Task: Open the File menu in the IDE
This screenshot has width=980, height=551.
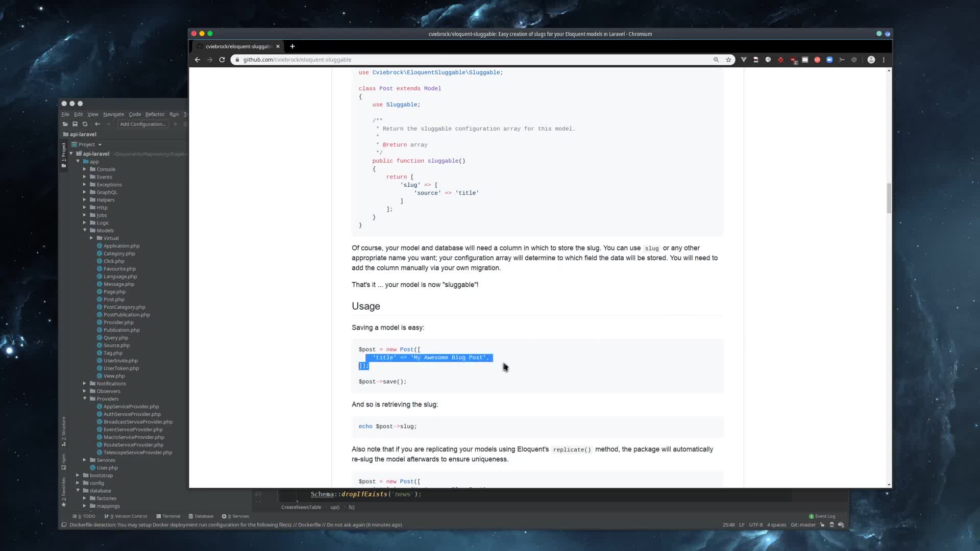Action: [65, 114]
